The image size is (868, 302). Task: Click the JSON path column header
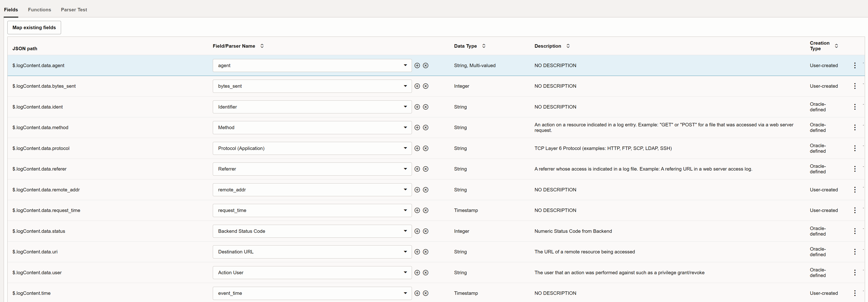coord(25,49)
